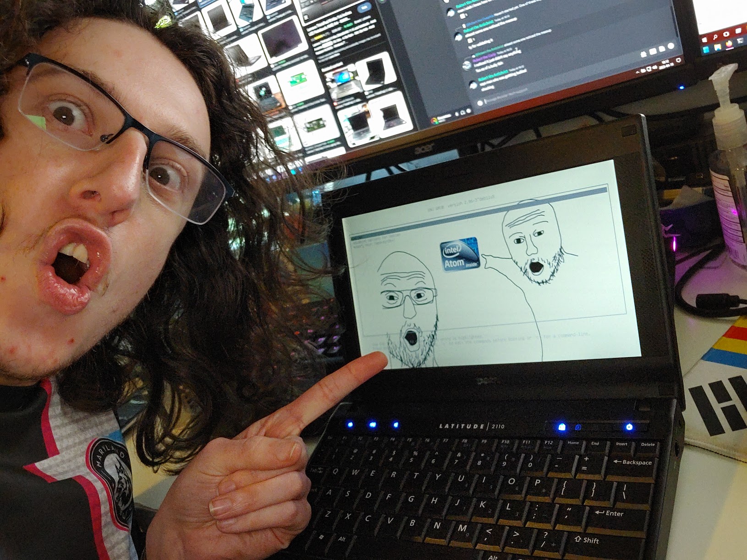The image size is (747, 560).
Task: Click the gift icon in chat input bar
Action: click(x=644, y=54)
